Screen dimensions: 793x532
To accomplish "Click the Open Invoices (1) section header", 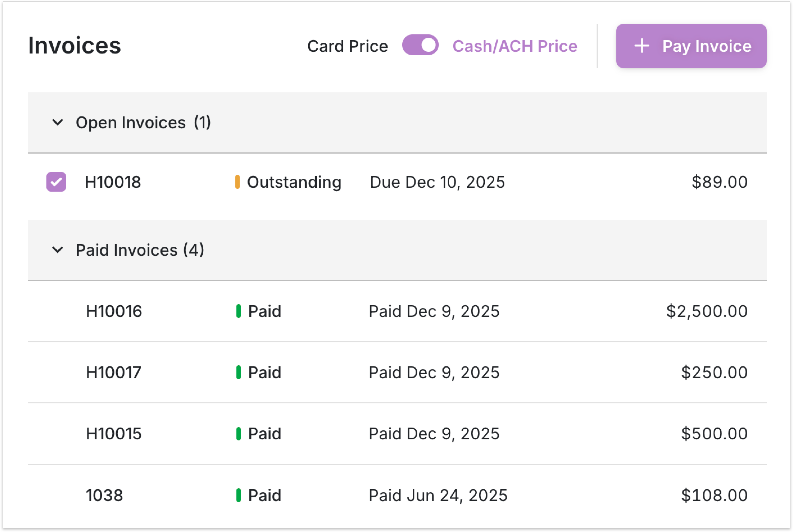I will pyautogui.click(x=143, y=122).
